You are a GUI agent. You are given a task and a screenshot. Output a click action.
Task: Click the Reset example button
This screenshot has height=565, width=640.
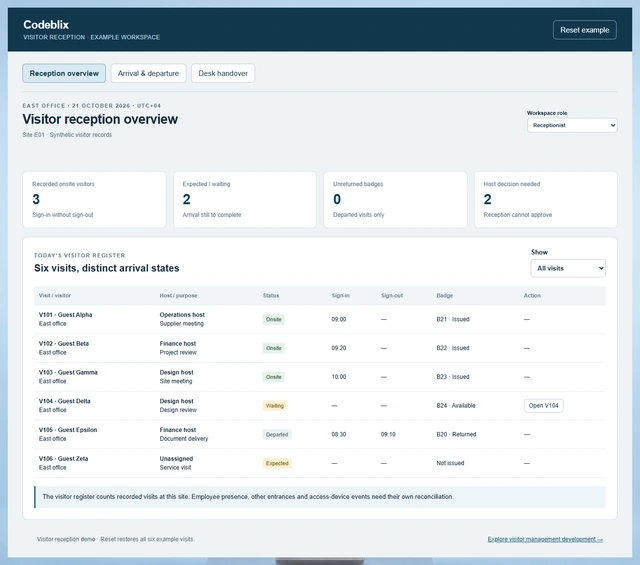(584, 30)
